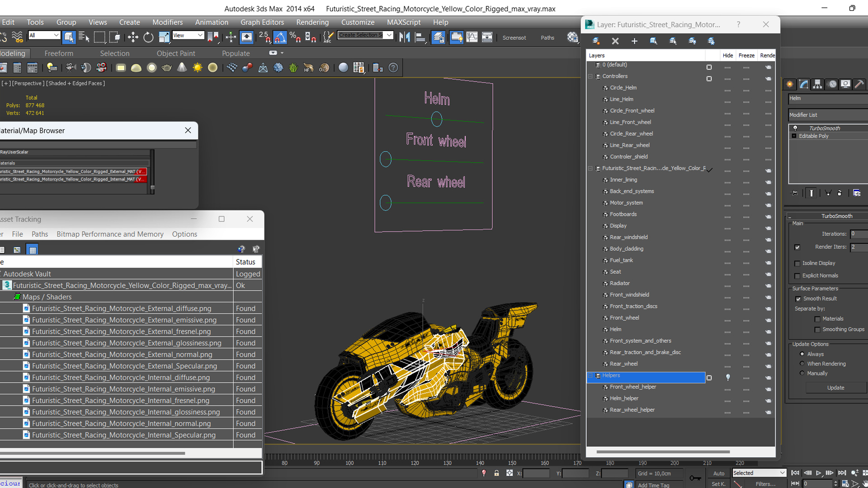
Task: Toggle Angle Snap tool
Action: [x=280, y=37]
